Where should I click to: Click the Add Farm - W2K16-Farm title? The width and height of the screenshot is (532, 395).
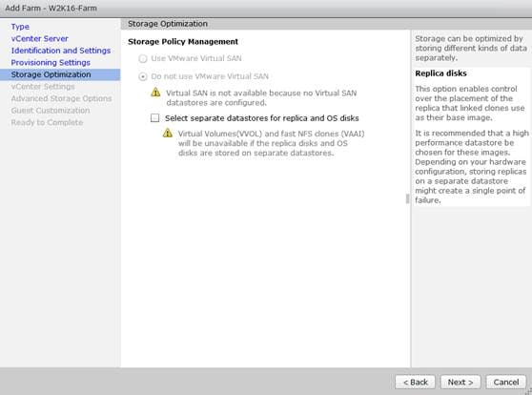coord(51,8)
